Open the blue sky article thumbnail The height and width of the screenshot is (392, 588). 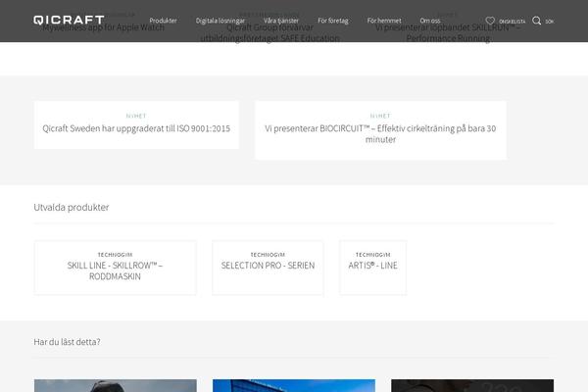tap(294, 385)
